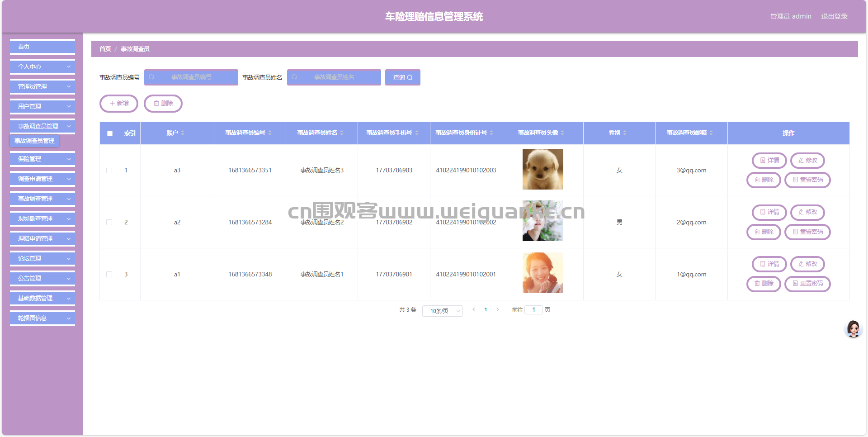
Task: Expand the 保险管理 sidebar menu
Action: coord(42,159)
